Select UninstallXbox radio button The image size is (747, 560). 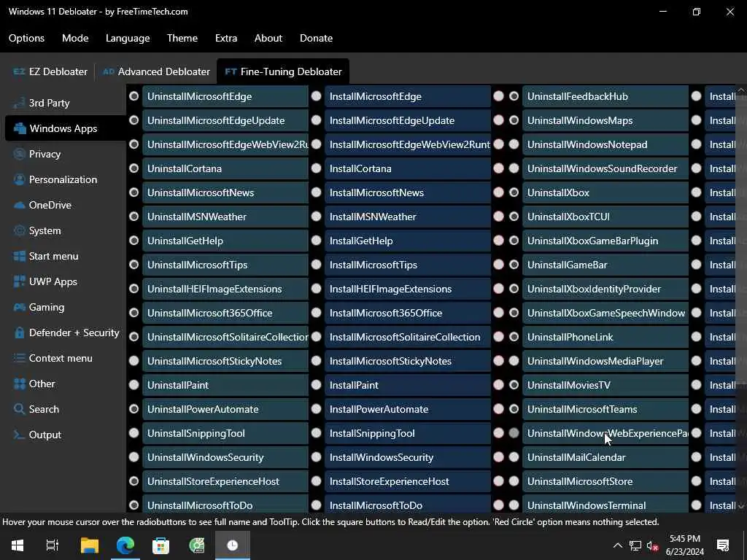click(514, 192)
